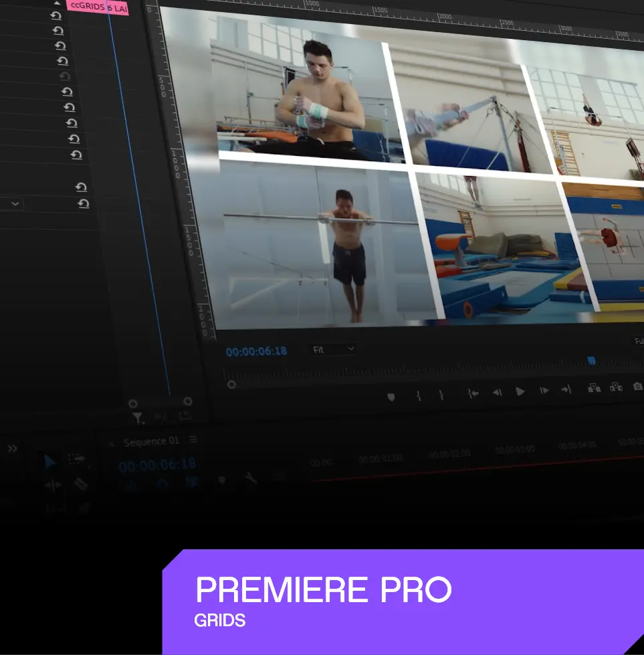Viewport: 644px width, 655px height.
Task: Click the blue playhead on the monitor scrub bar
Action: (591, 361)
